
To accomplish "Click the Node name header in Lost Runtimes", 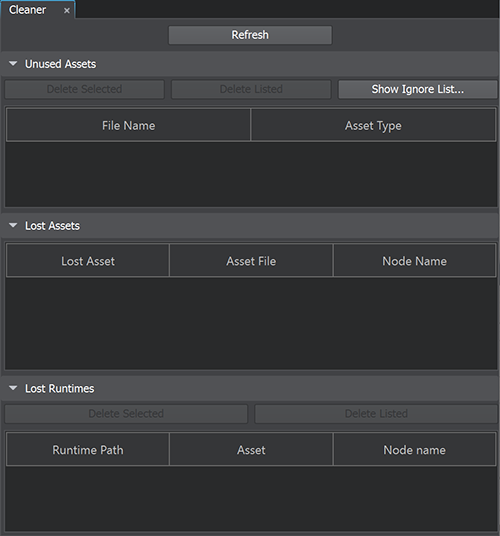I will [414, 450].
